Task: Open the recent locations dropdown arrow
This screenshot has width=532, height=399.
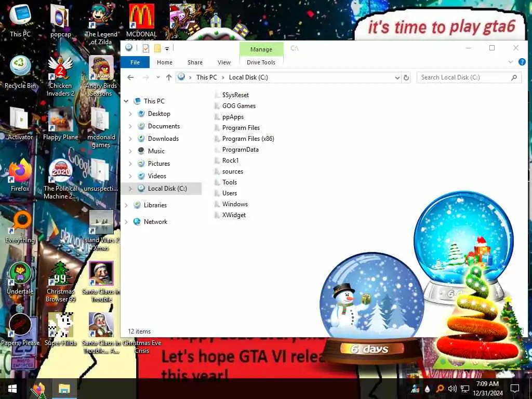Action: [158, 77]
